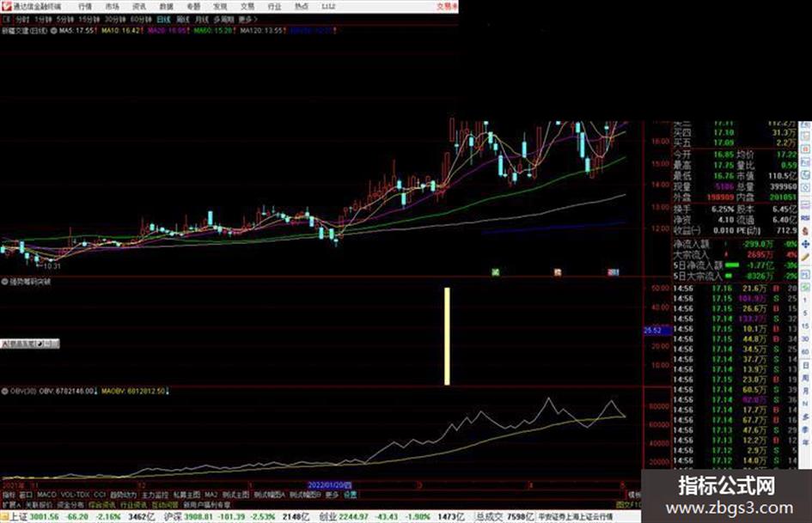The width and height of the screenshot is (812, 523).
Task: Switch indicator to MA2
Action: coord(211,495)
